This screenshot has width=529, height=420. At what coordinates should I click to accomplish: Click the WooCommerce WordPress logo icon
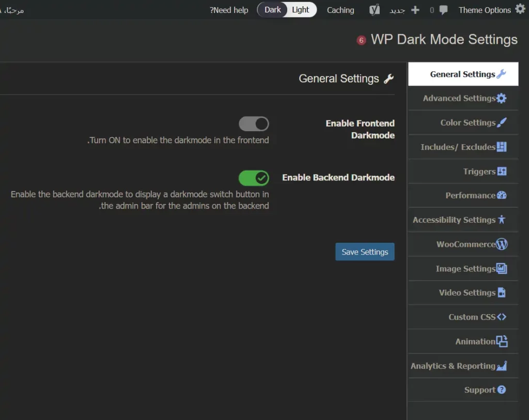pyautogui.click(x=501, y=244)
